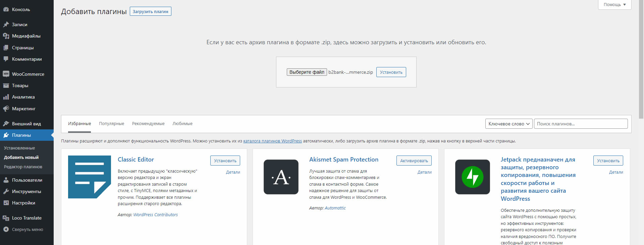Open Записи via its pin icon
Screen dimensions: 644x245
tap(6, 24)
